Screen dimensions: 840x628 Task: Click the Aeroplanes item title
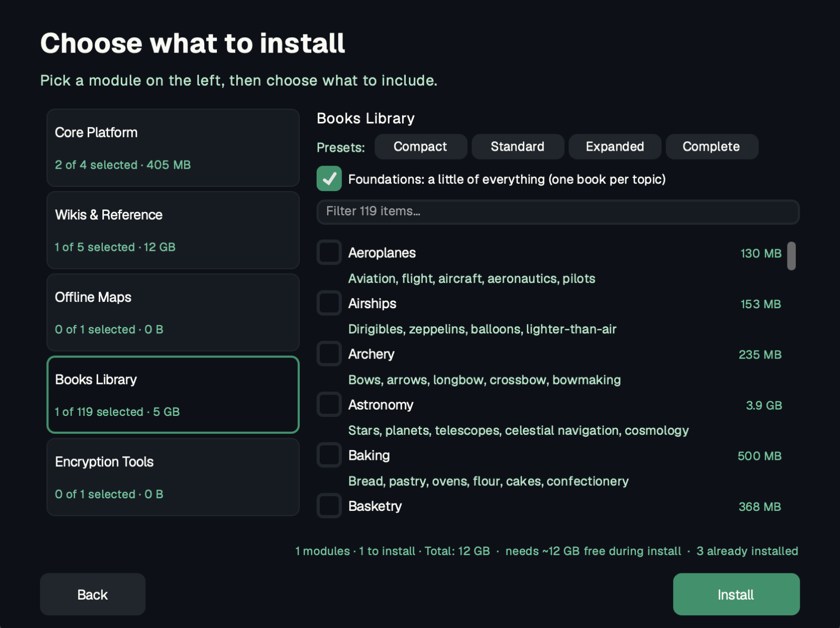(382, 253)
